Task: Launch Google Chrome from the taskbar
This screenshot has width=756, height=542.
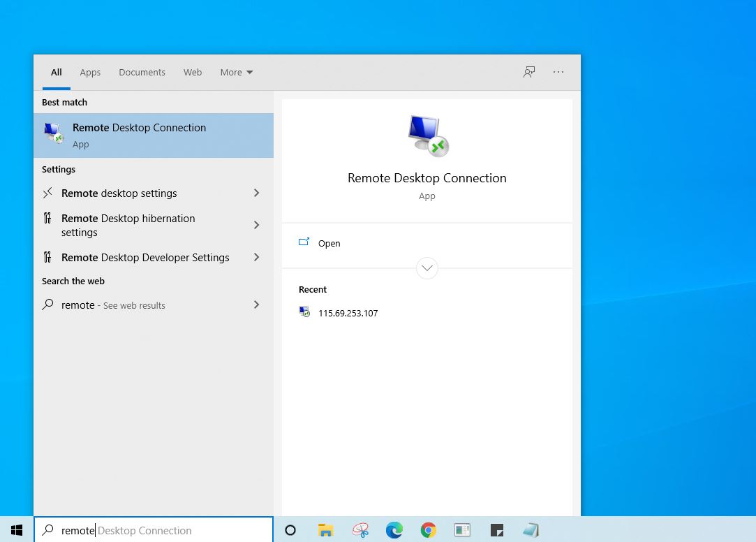Action: point(428,530)
